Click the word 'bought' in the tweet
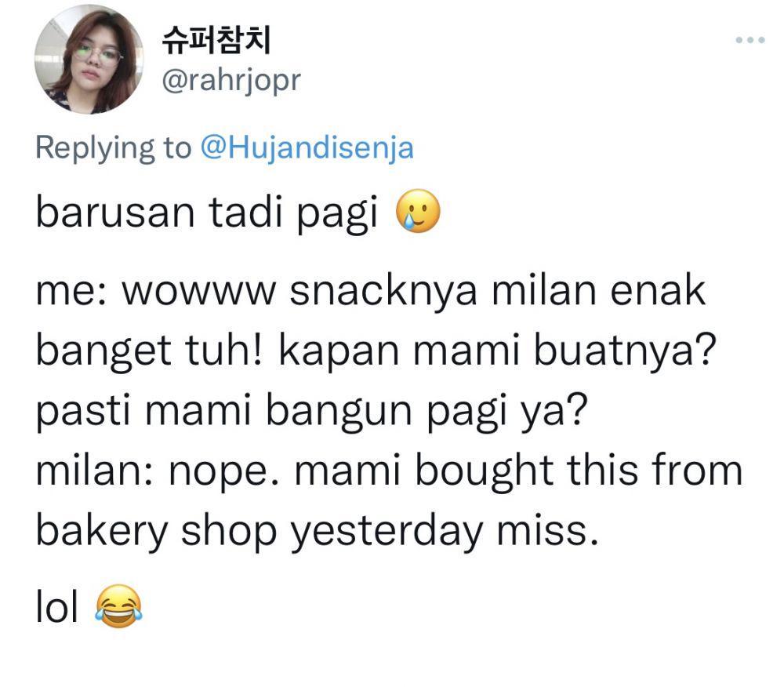 [x=484, y=471]
